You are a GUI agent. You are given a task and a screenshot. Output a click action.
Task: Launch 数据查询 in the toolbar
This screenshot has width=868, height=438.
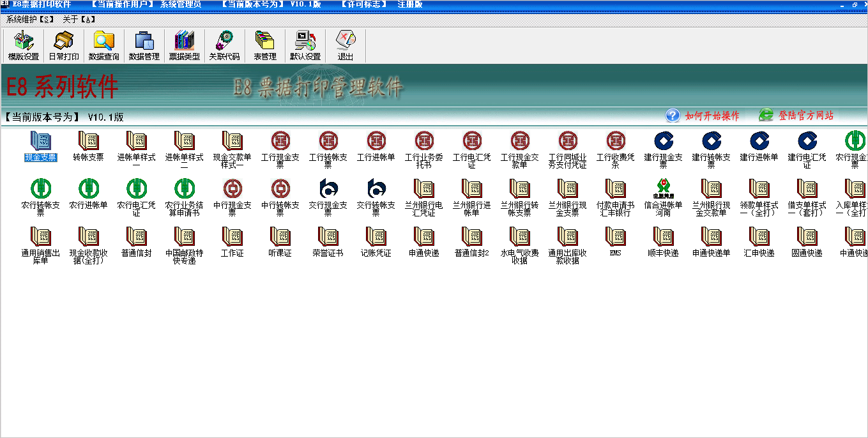point(103,46)
